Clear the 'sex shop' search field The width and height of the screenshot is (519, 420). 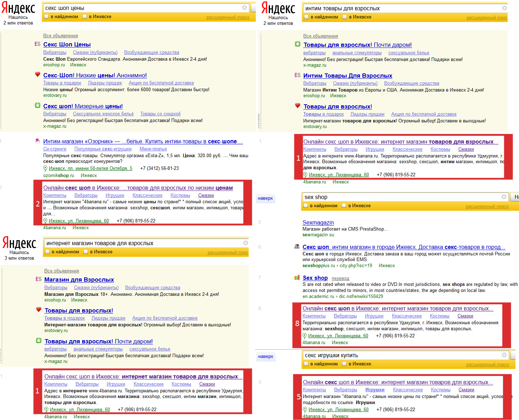[504, 197]
